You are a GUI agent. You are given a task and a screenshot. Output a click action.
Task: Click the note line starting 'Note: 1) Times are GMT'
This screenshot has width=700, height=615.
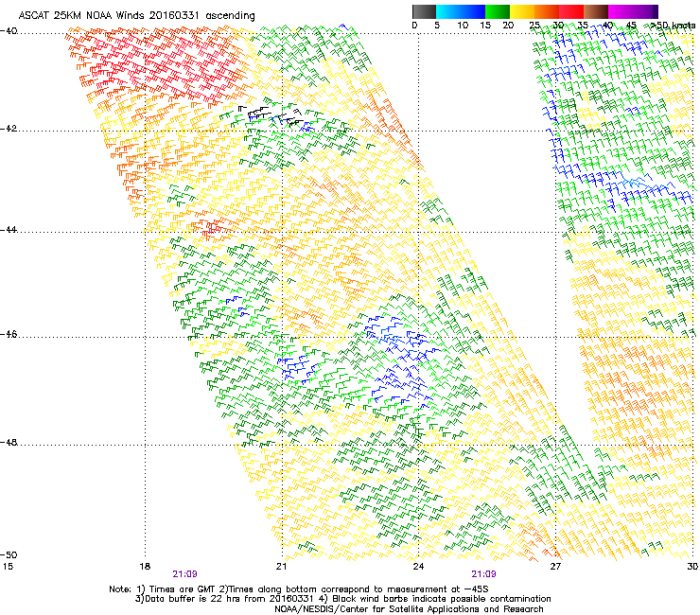tap(301, 589)
